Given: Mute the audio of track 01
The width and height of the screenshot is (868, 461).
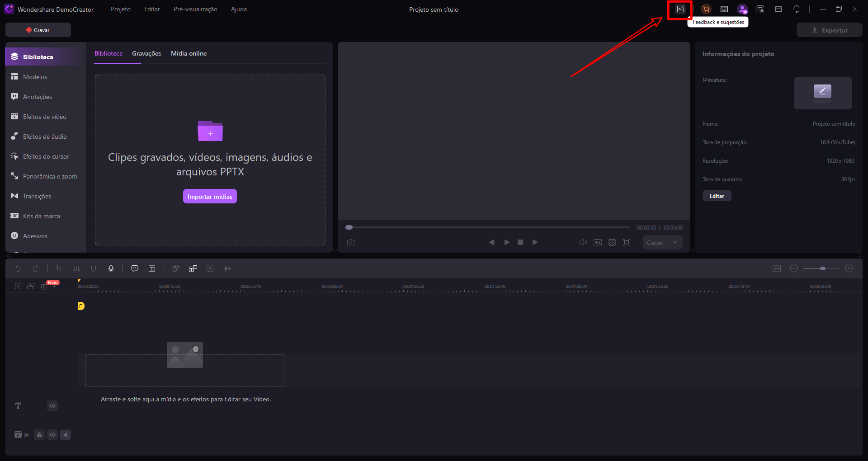Looking at the screenshot, I should click(x=66, y=435).
